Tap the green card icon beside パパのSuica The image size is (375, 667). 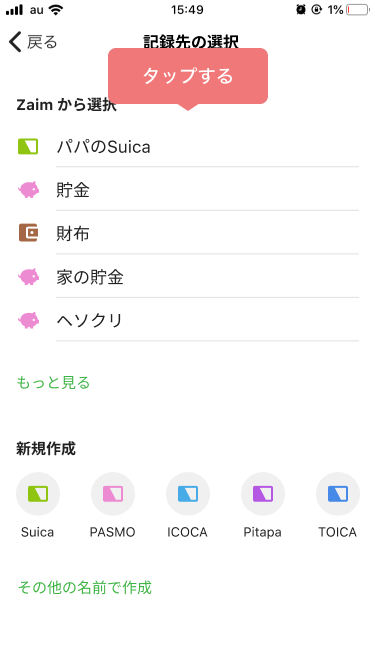click(28, 146)
